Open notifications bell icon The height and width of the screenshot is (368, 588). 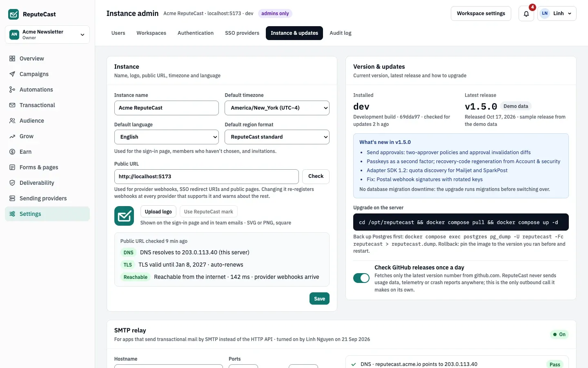pos(526,13)
